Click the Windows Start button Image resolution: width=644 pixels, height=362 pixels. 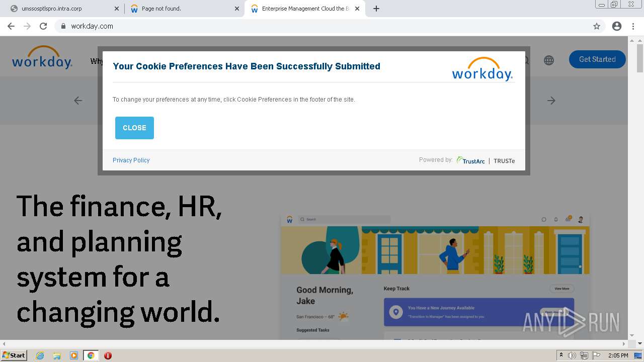tap(14, 355)
